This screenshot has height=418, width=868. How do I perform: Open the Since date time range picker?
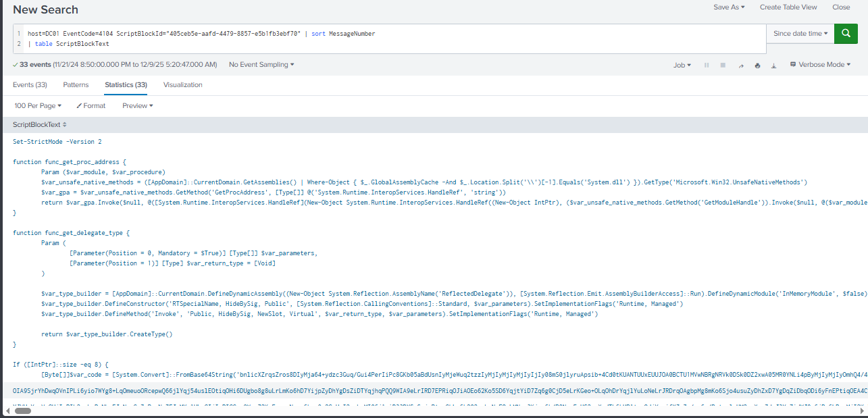(x=800, y=34)
